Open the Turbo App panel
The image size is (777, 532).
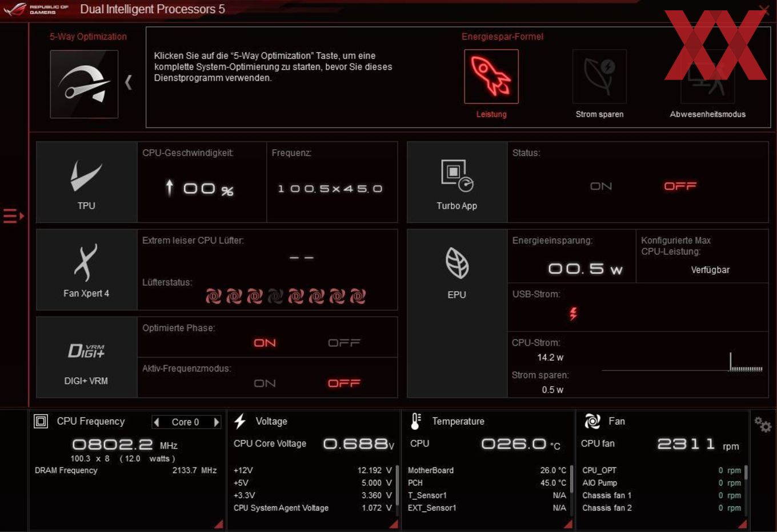(457, 182)
